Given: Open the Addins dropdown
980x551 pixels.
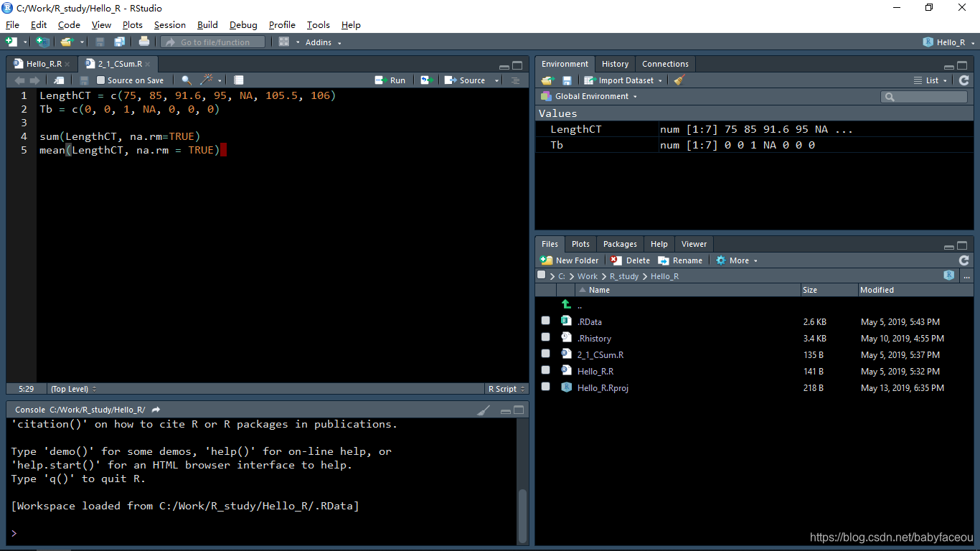Looking at the screenshot, I should [x=322, y=42].
